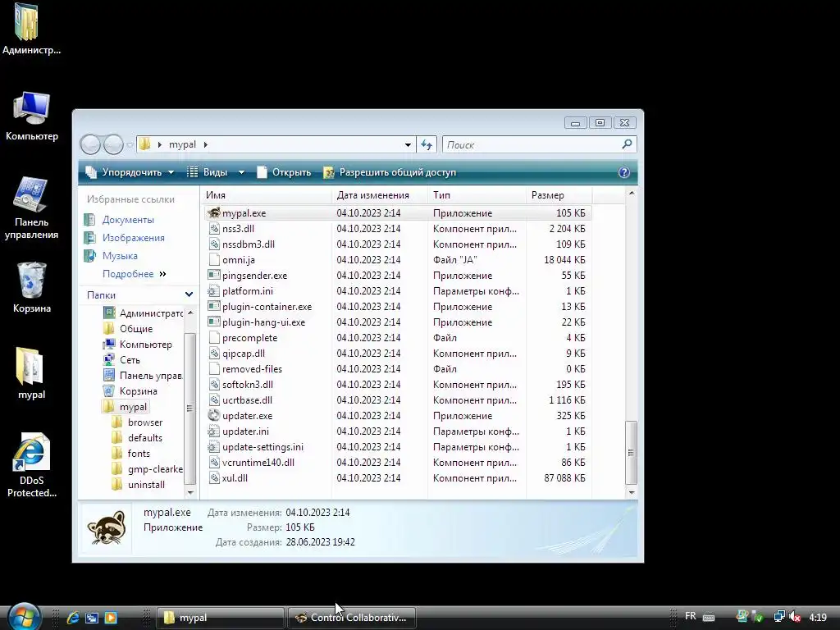Select the omni.ja file icon
840x630 pixels.
pos(214,260)
